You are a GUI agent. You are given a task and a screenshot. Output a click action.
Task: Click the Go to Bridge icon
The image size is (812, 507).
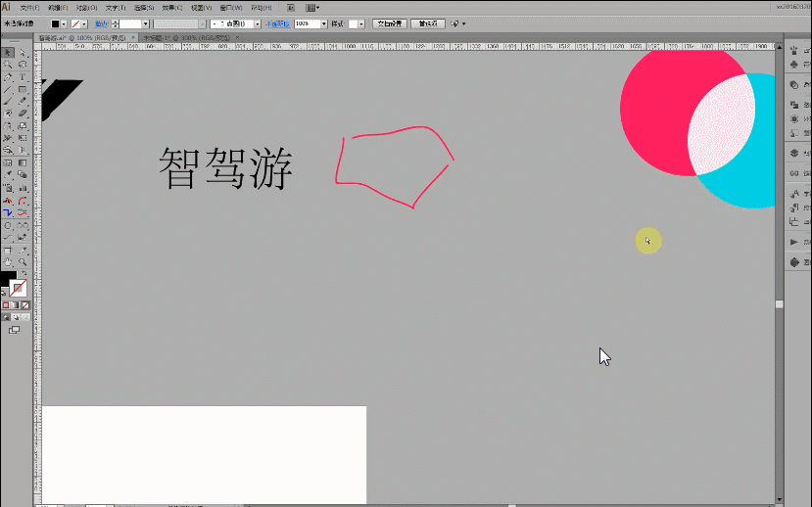[x=291, y=8]
